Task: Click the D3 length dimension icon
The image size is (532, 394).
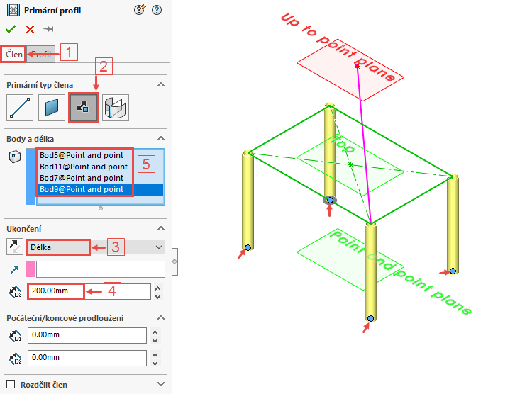Action: tap(16, 291)
